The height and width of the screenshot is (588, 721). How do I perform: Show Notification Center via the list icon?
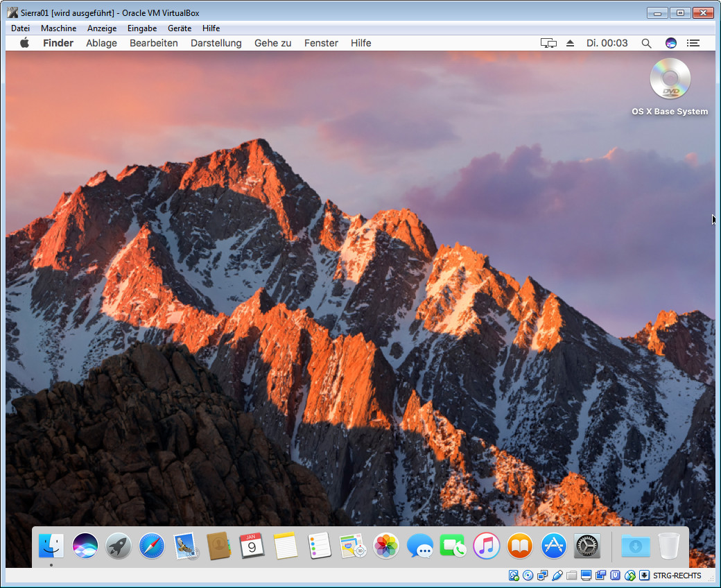point(693,43)
